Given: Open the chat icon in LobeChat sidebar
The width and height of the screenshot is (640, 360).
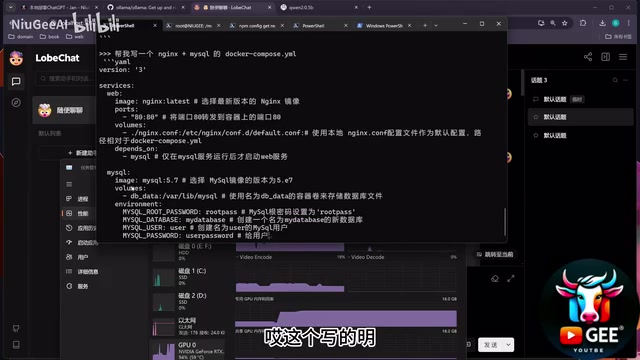Looking at the screenshot, I should 16,82.
